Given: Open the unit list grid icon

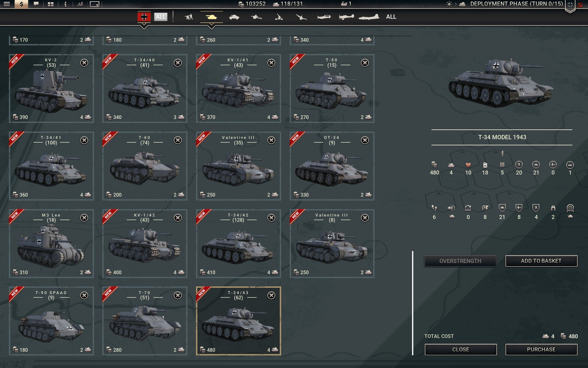Looking at the screenshot, I should [51, 4].
